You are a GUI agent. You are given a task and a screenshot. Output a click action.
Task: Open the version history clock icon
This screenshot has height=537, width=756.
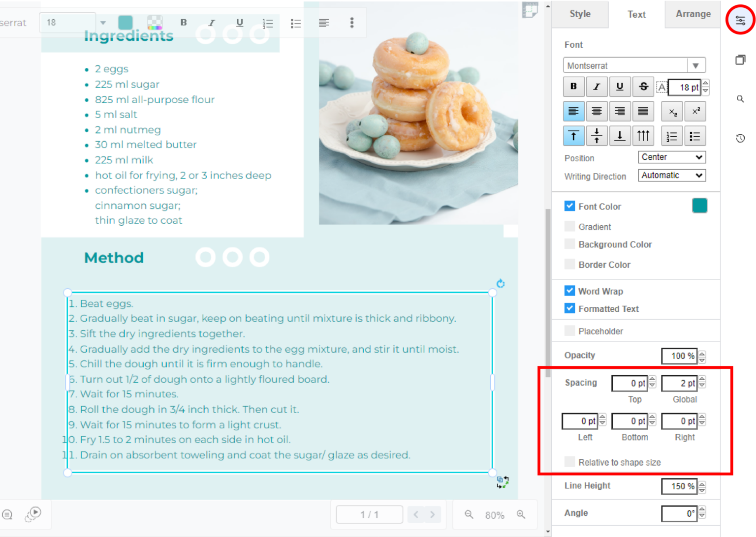(x=740, y=138)
